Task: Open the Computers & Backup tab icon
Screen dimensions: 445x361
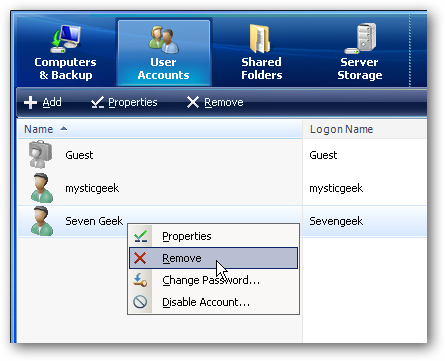Action: click(66, 39)
